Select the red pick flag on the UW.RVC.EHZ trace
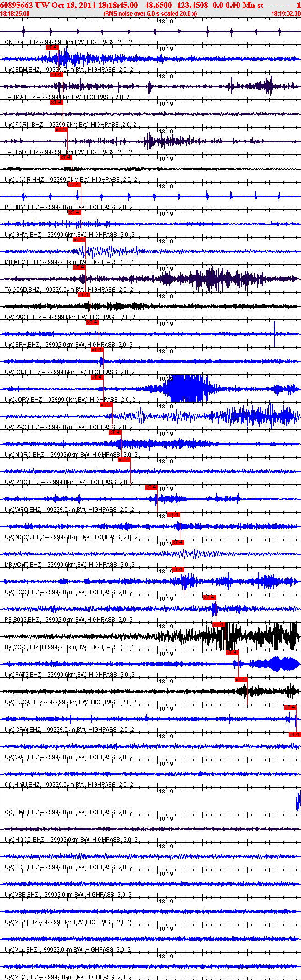301x980 pixels. coord(106,404)
